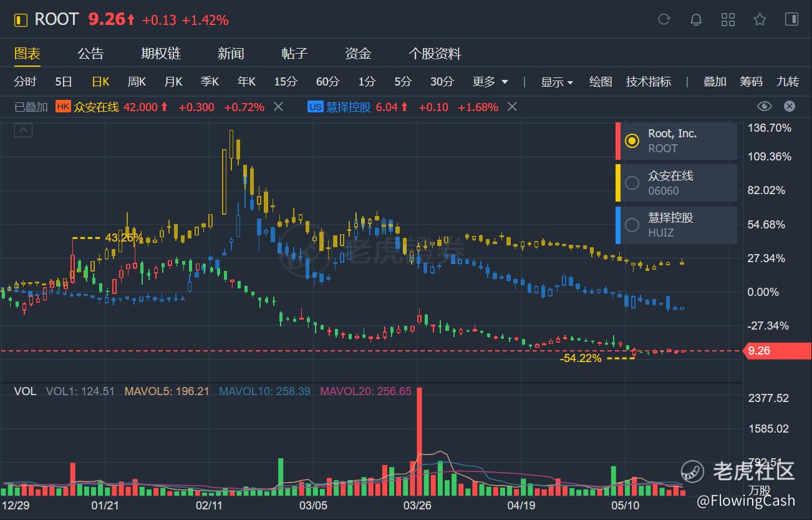Viewport: 812px width, 520px height.
Task: Click the 9.26 current price tag
Action: [776, 351]
